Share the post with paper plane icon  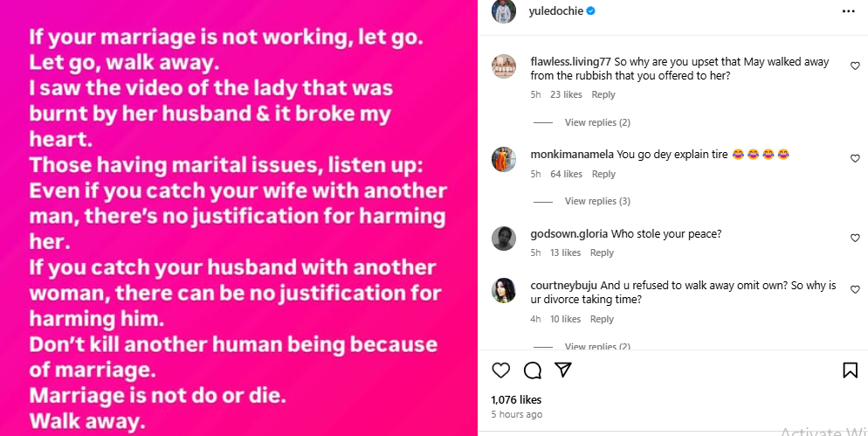click(x=563, y=370)
